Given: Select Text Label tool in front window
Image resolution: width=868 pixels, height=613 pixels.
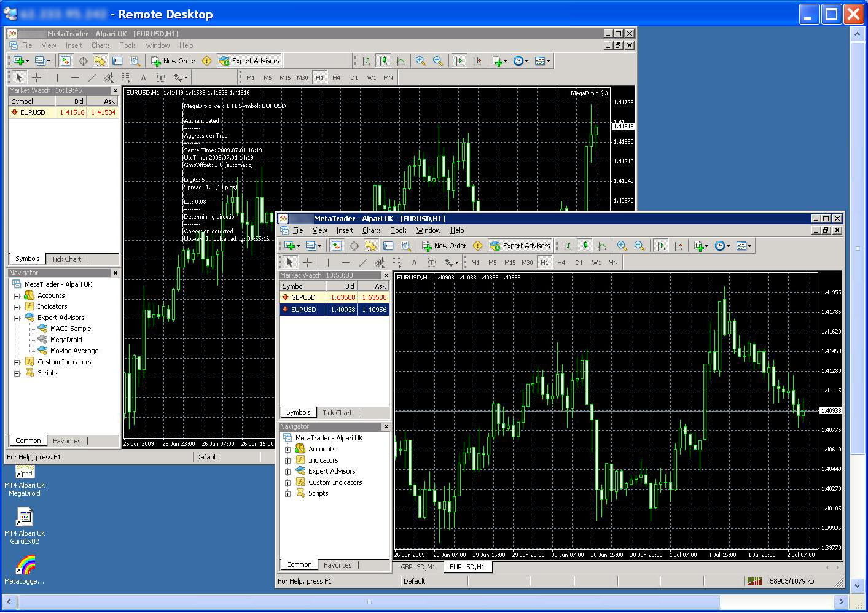Looking at the screenshot, I should pyautogui.click(x=431, y=262).
